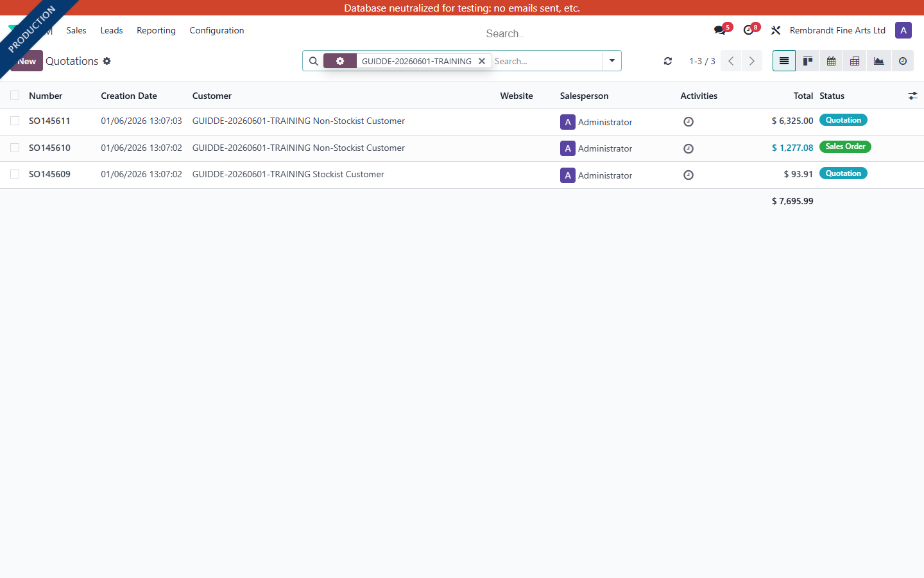
Task: Toggle select-all checkbox in header
Action: point(15,95)
